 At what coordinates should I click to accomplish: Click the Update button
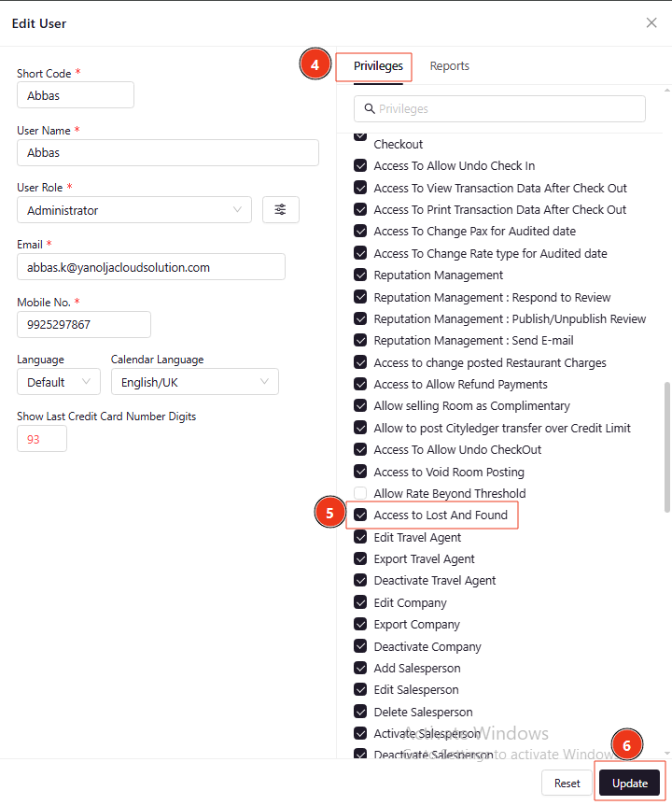click(629, 783)
